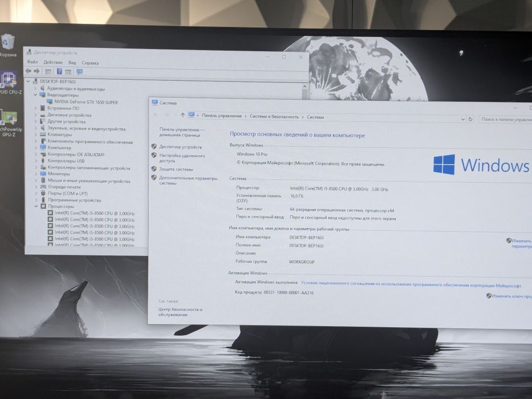Select Мыши и иные указывающие устройства
The image size is (532, 399).
click(x=89, y=181)
